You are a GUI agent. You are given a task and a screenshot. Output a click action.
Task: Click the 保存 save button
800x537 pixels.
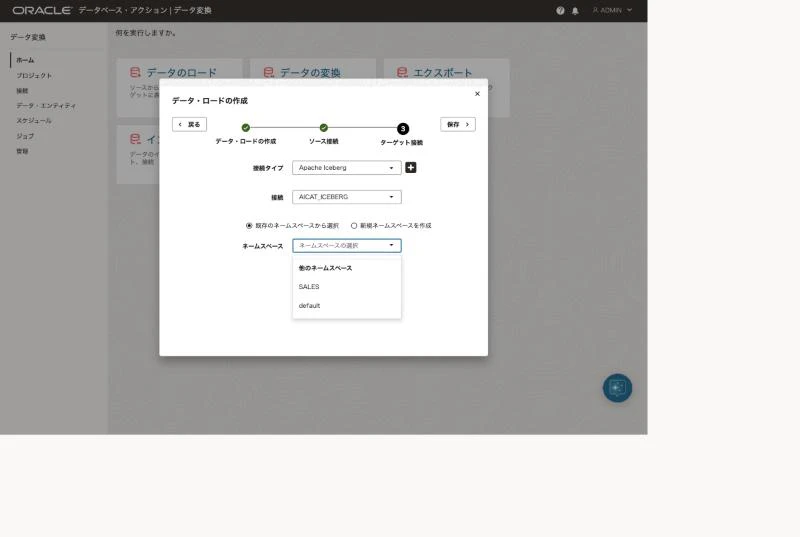[x=458, y=124]
